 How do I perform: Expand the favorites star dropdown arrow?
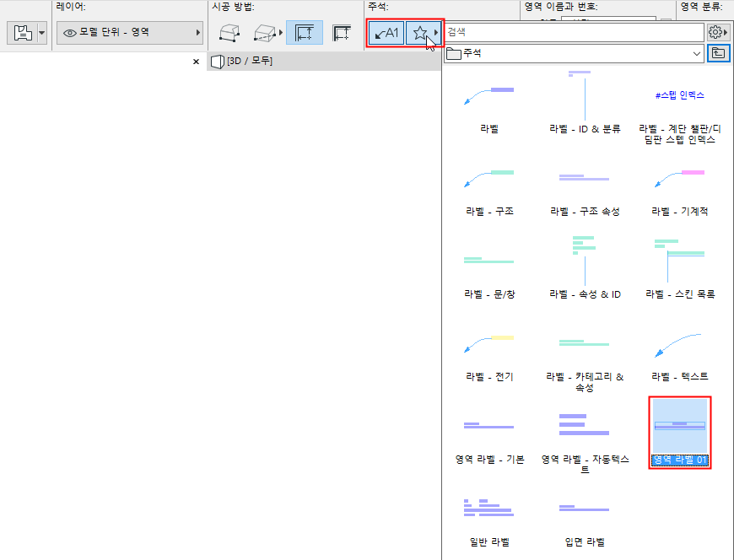[436, 33]
